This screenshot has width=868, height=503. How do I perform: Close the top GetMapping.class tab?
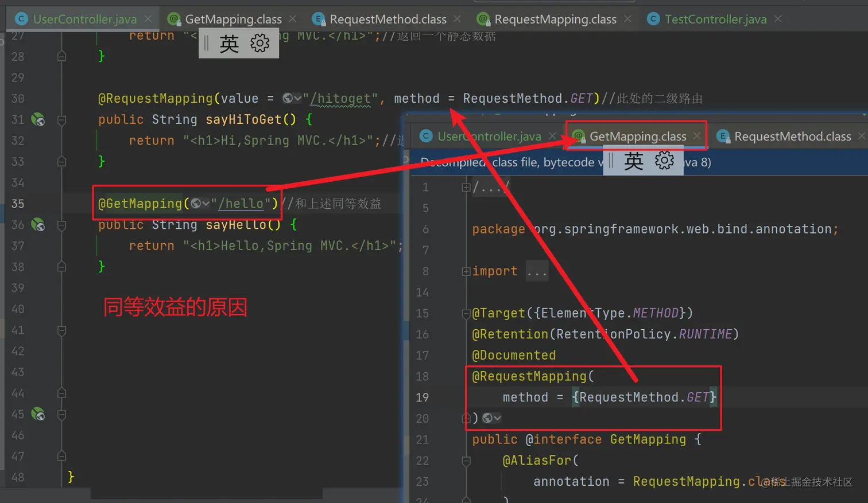tap(293, 19)
